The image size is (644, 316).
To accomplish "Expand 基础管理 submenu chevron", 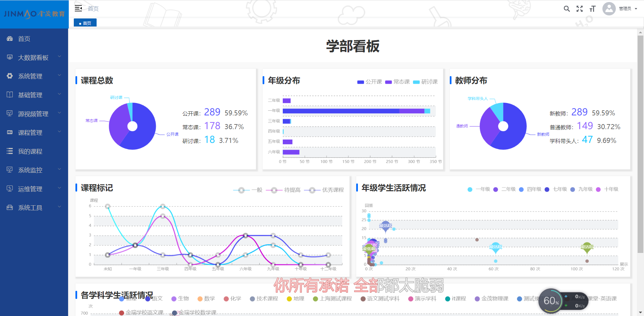I will [x=59, y=94].
